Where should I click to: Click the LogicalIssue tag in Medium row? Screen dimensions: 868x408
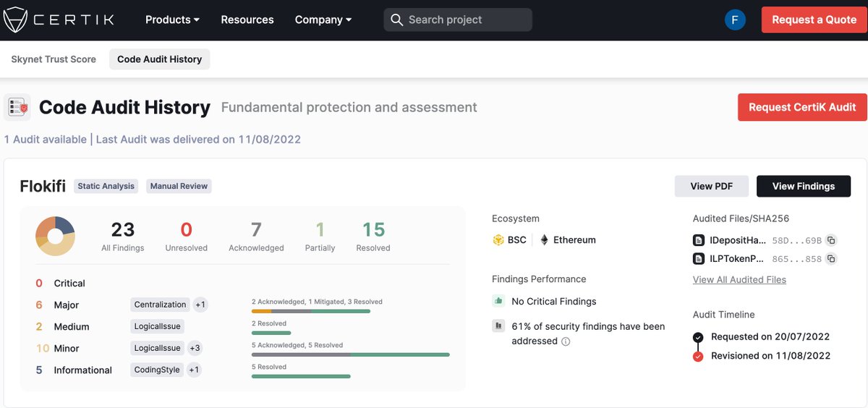(x=157, y=326)
